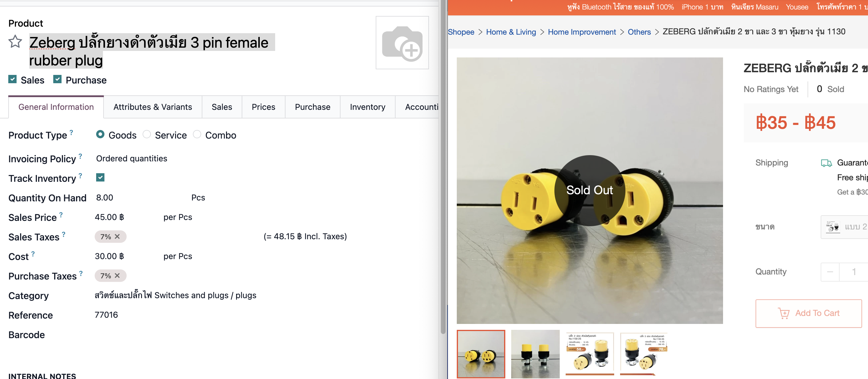
Task: Toggle the Purchase checkbox
Action: pyautogui.click(x=57, y=80)
